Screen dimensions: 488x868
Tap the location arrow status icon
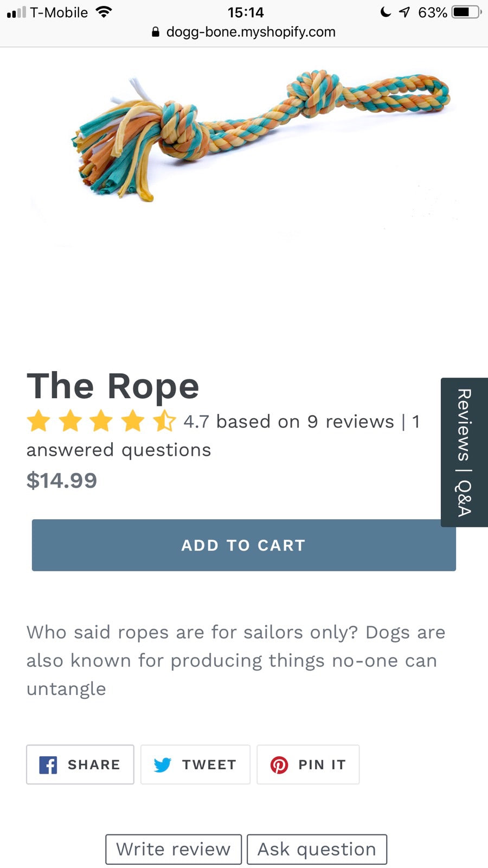[404, 12]
